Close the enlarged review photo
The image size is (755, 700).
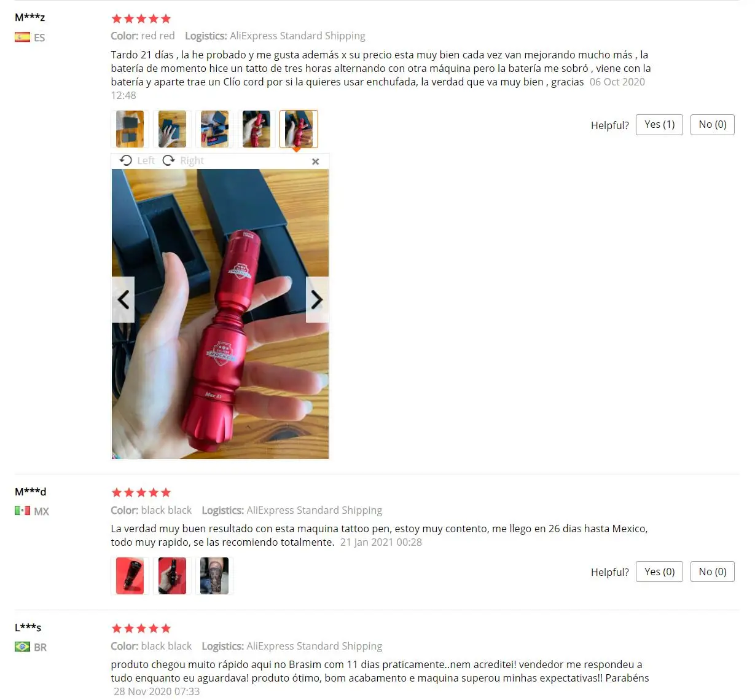point(315,161)
